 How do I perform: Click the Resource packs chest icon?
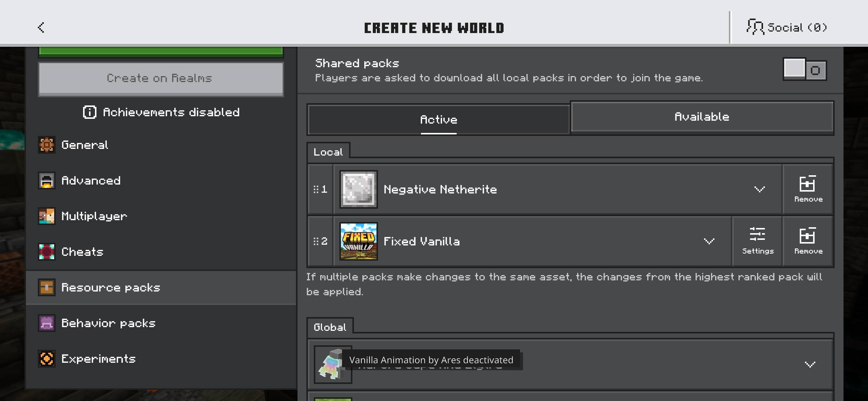[47, 287]
